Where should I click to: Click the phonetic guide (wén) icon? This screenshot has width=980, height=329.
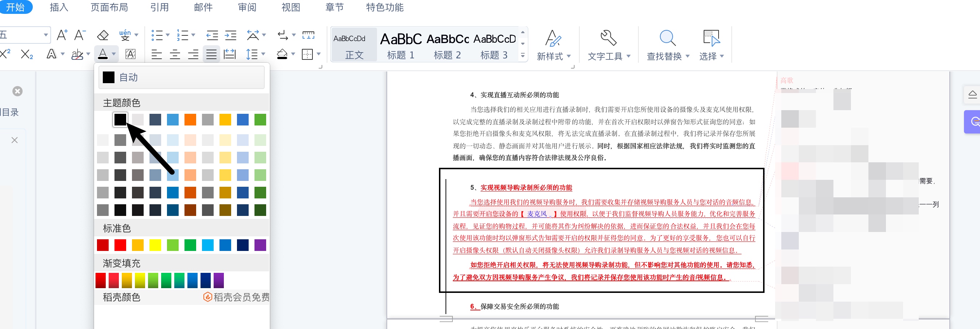coord(125,35)
